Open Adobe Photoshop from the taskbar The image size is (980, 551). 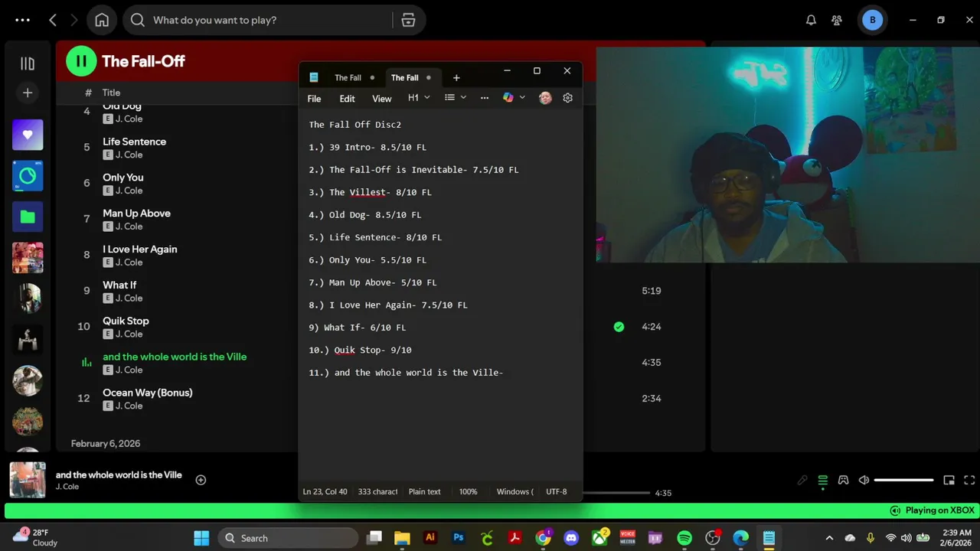(459, 538)
